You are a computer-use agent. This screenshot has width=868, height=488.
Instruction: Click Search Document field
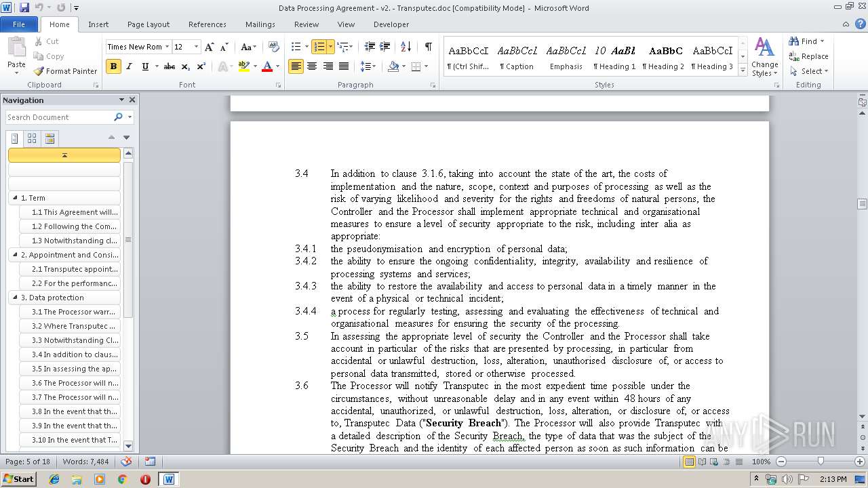[x=58, y=117]
